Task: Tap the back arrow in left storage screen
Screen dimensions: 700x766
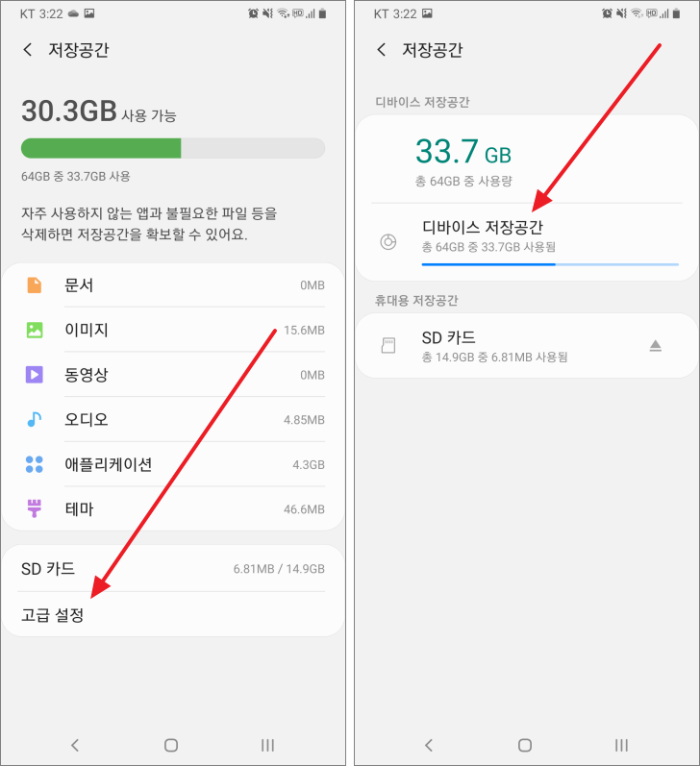Action: [28, 49]
